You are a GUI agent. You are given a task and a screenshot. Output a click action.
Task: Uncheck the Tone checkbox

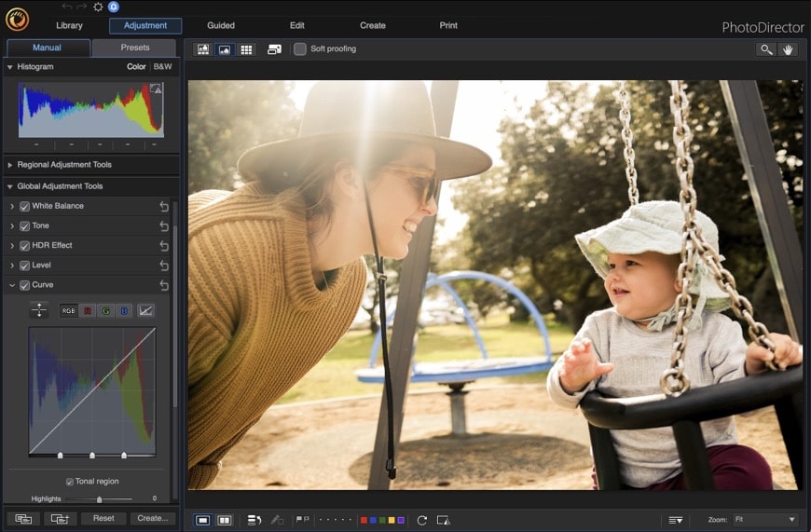click(x=24, y=225)
